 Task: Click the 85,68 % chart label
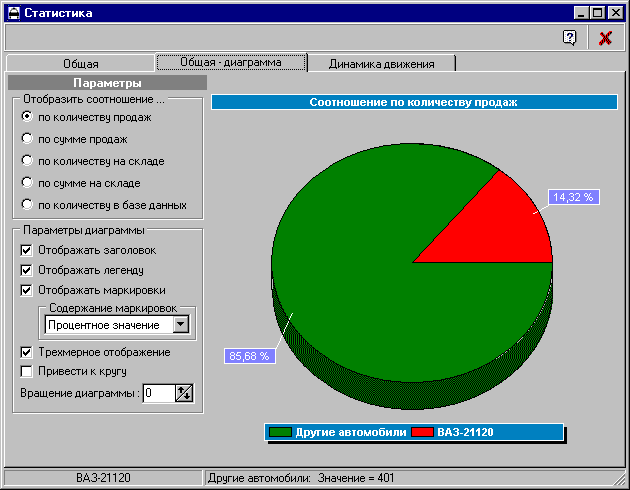(250, 355)
